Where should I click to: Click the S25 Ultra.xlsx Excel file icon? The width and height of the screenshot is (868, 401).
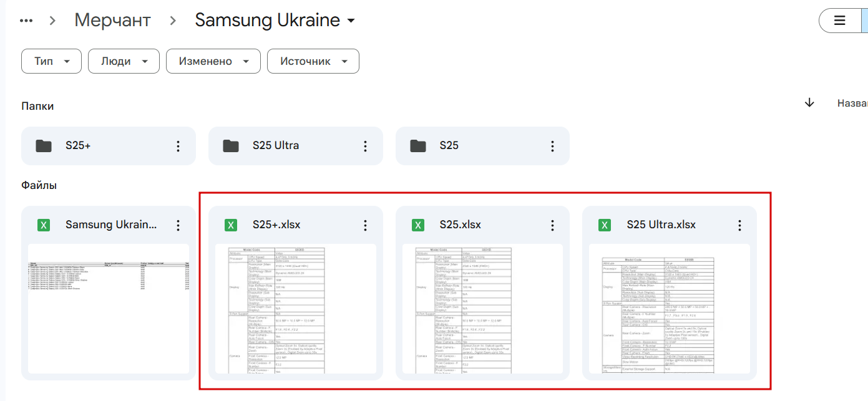605,225
